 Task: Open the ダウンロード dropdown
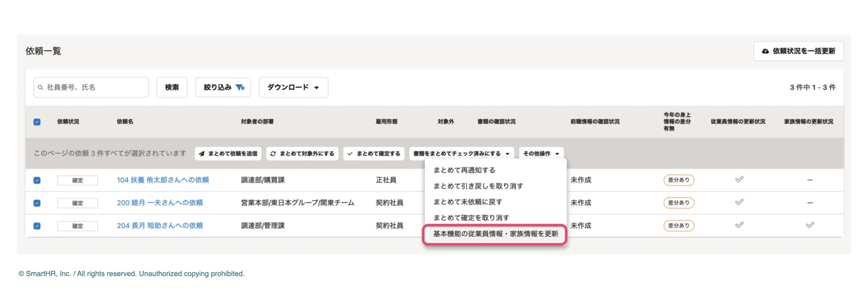click(x=293, y=87)
